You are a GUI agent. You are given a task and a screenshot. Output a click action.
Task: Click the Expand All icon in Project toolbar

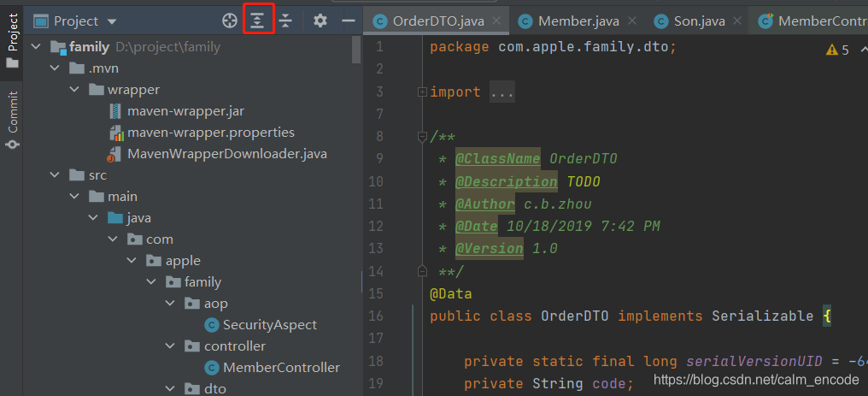pos(258,21)
